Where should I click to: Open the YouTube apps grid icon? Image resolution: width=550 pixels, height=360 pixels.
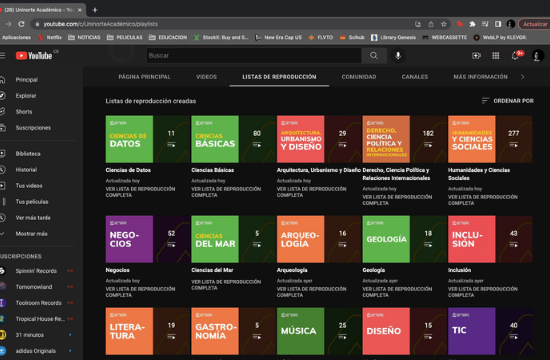[496, 55]
